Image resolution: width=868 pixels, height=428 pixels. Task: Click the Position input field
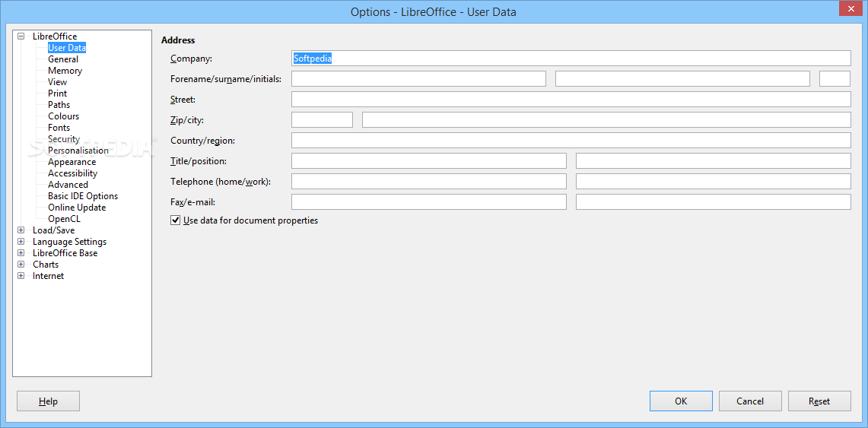coord(714,160)
